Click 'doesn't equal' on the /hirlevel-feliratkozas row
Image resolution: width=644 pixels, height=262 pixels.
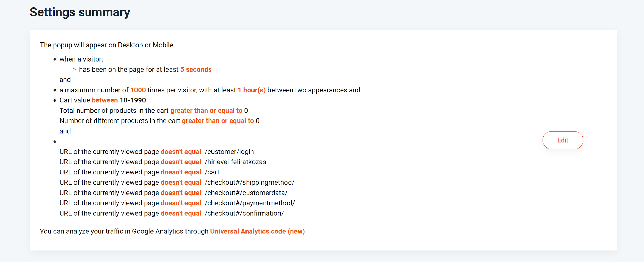coord(181,162)
